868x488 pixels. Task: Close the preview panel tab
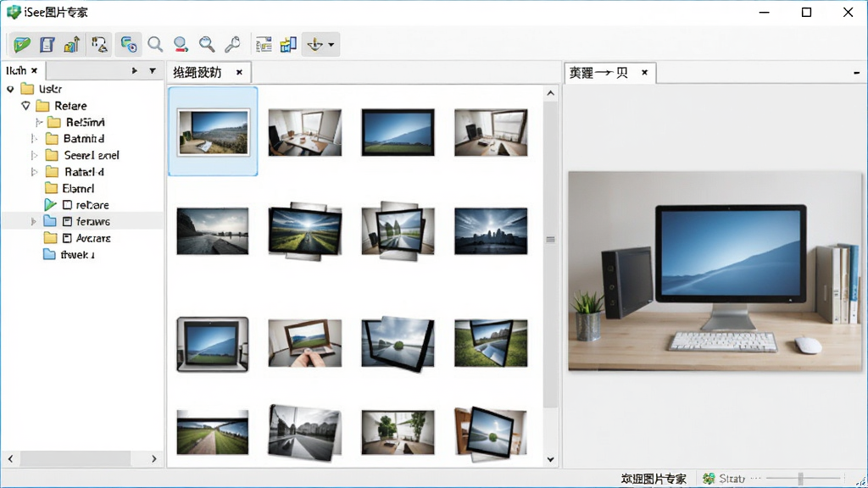644,73
